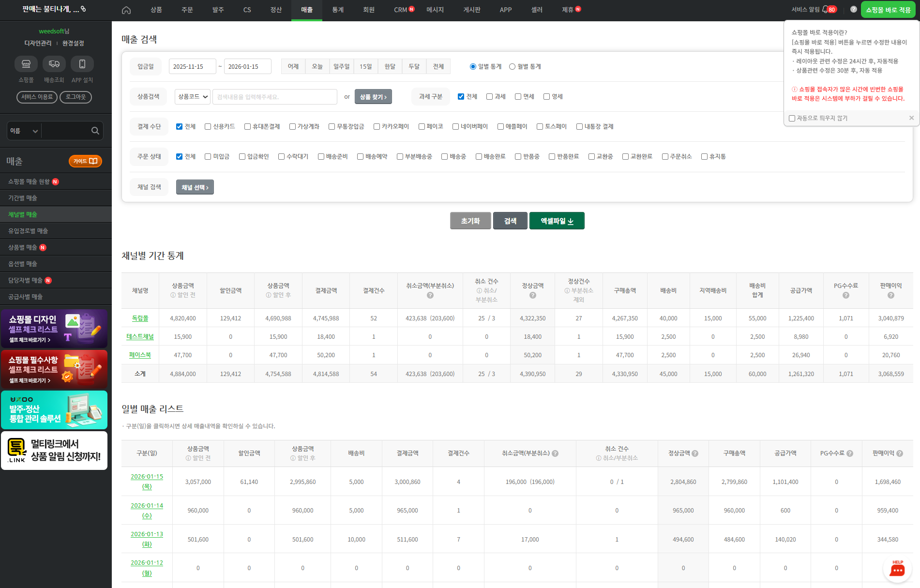
Task: Click the service notification bell icon
Action: (825, 9)
